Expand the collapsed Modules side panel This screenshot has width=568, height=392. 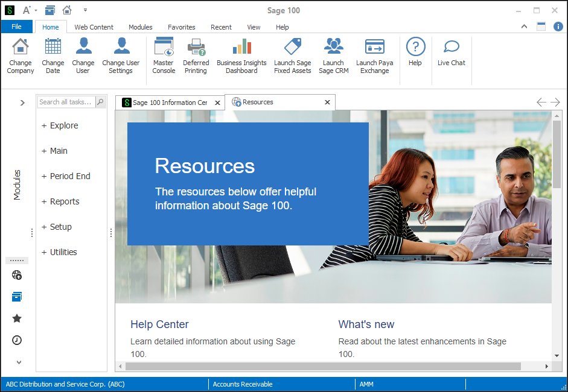(x=22, y=103)
